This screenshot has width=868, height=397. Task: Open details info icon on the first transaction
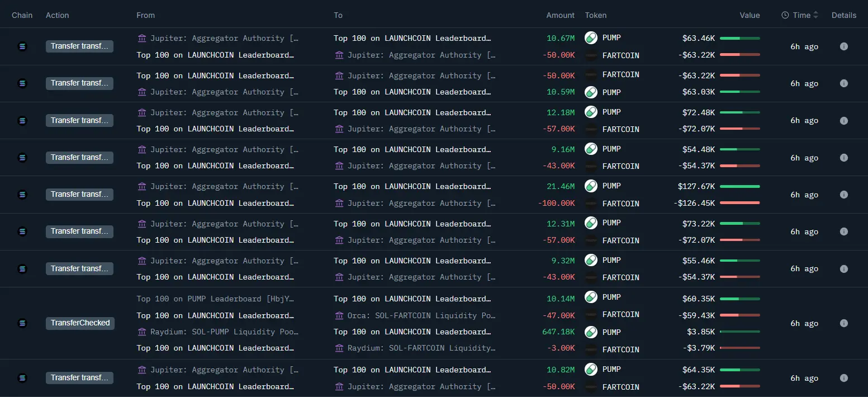[x=844, y=46]
